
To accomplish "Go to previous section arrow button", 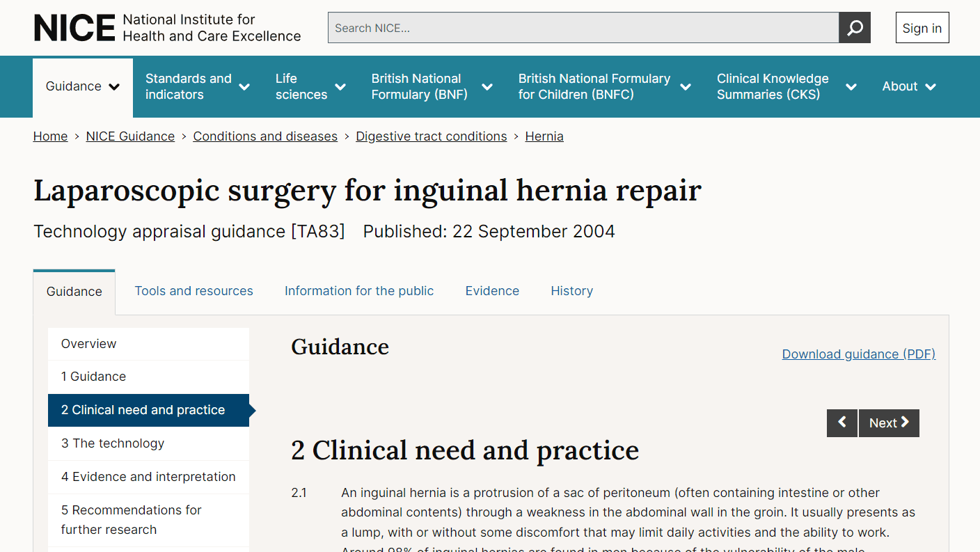I will coord(842,423).
